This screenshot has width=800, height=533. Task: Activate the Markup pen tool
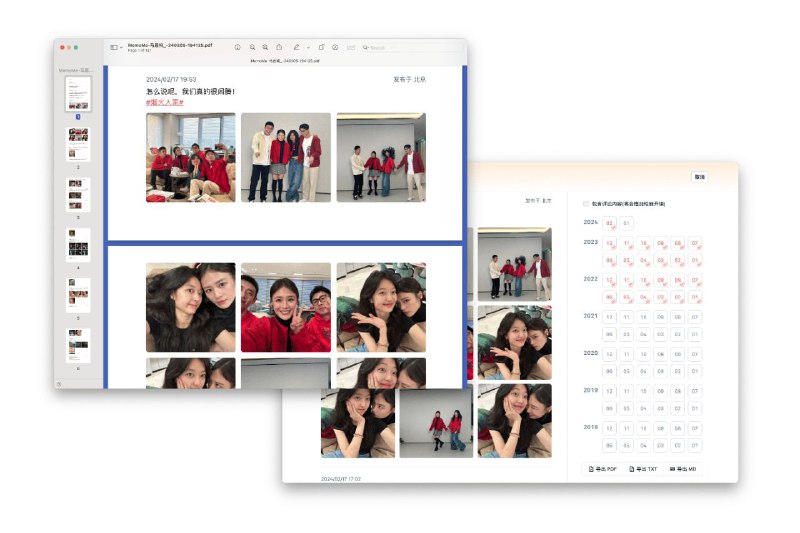click(x=296, y=47)
